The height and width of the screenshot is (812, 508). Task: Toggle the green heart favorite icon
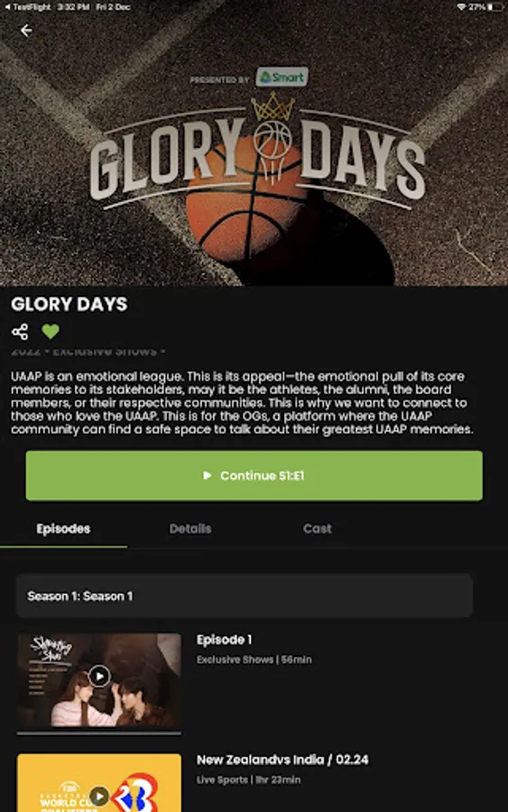pos(51,331)
